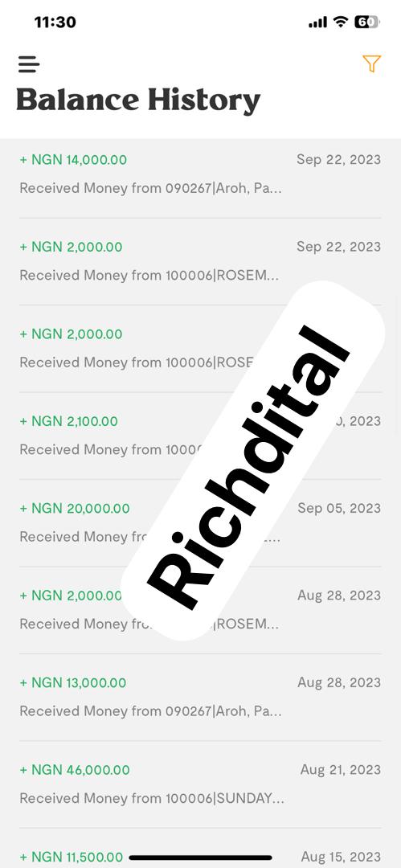Tap the 11:30 clock in status bar

pos(55,23)
